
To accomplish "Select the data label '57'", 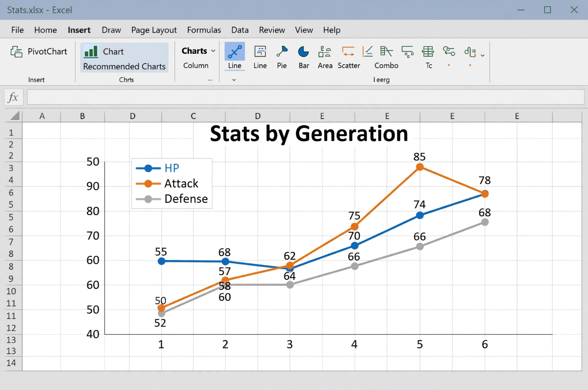I will click(x=225, y=272).
